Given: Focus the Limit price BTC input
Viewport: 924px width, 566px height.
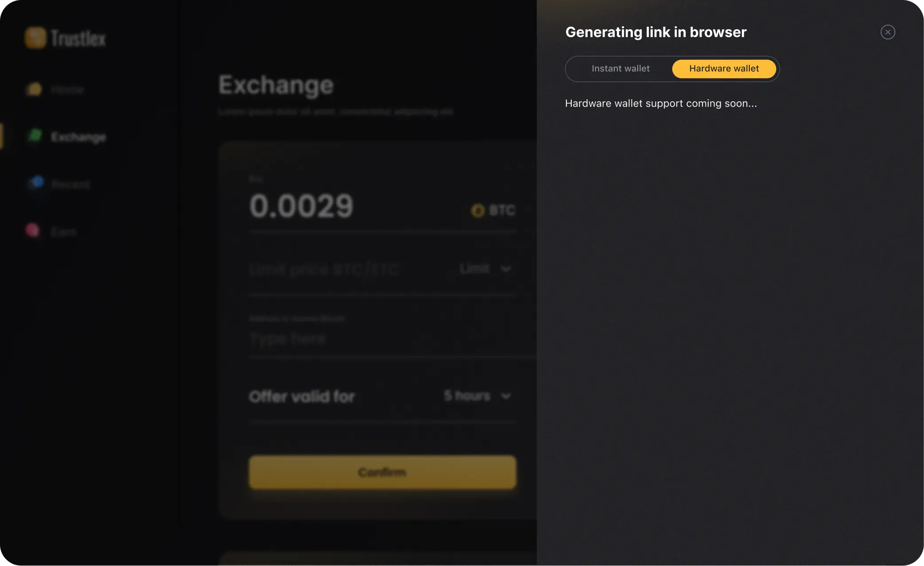Looking at the screenshot, I should (x=326, y=269).
